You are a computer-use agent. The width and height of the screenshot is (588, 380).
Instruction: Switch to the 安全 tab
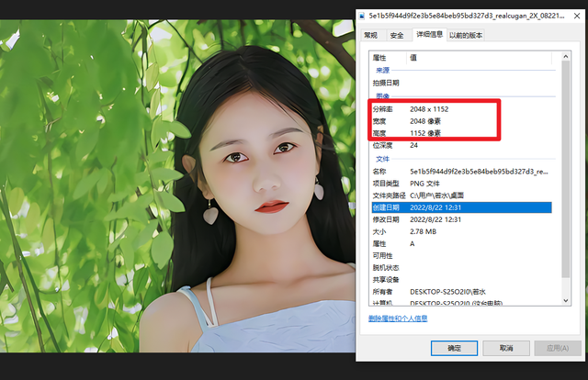[x=396, y=35]
